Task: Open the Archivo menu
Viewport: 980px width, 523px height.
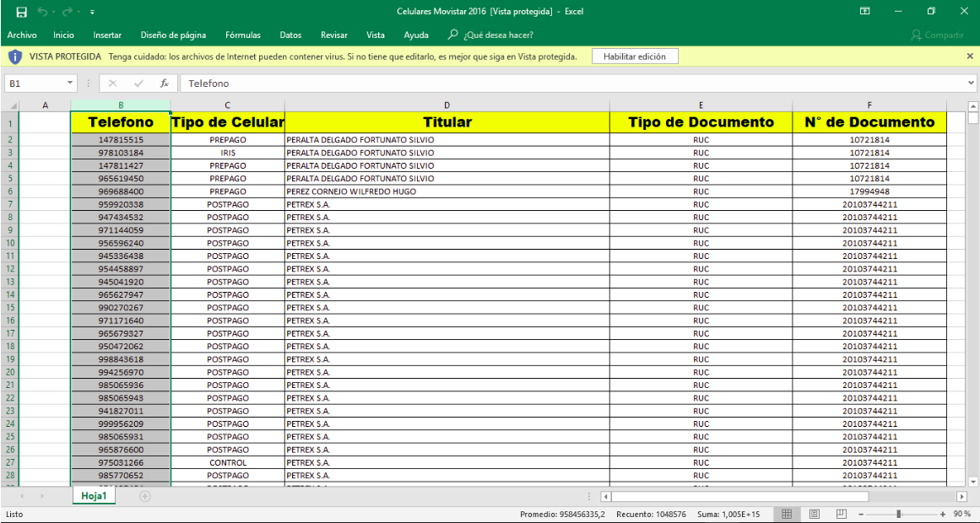Action: pyautogui.click(x=22, y=35)
